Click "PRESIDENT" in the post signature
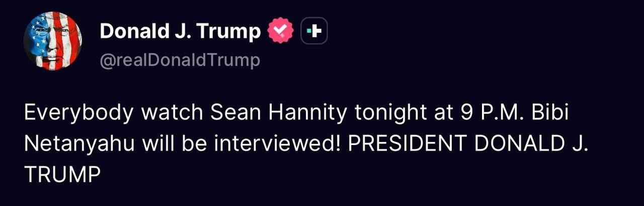This screenshot has height=206, width=644. [x=405, y=144]
